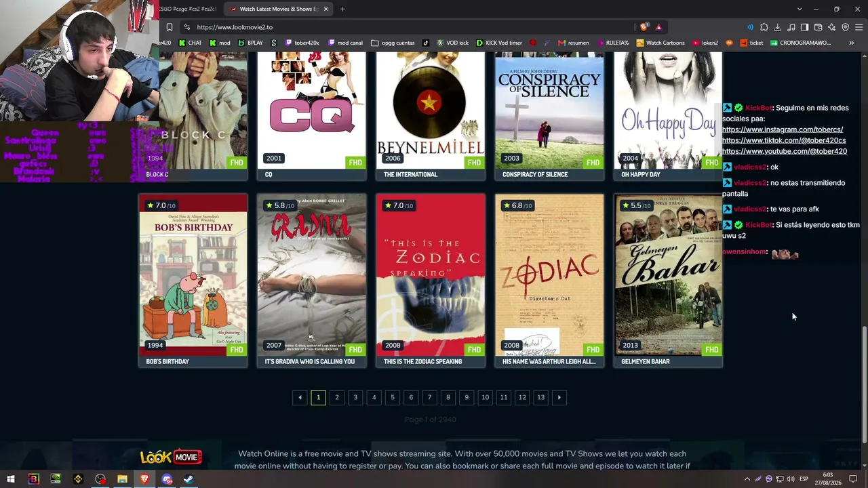The width and height of the screenshot is (868, 488).
Task: Open the Windows notification center icon
Action: point(853,479)
